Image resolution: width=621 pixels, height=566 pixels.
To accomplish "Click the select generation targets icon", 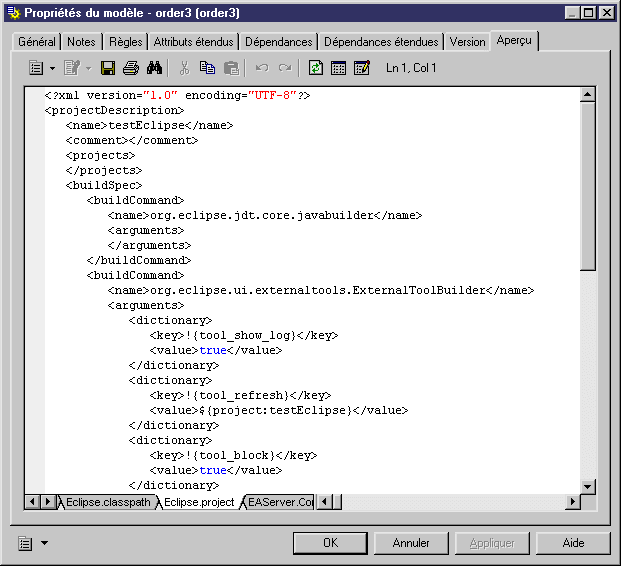I will (339, 68).
